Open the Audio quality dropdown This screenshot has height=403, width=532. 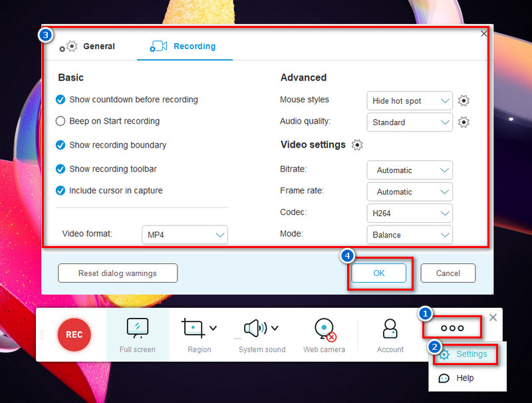point(410,122)
